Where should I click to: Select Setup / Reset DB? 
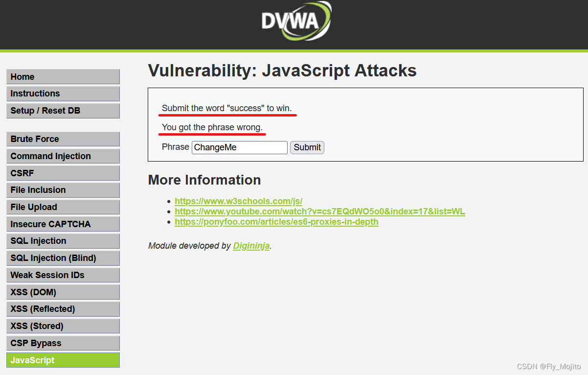pyautogui.click(x=63, y=111)
